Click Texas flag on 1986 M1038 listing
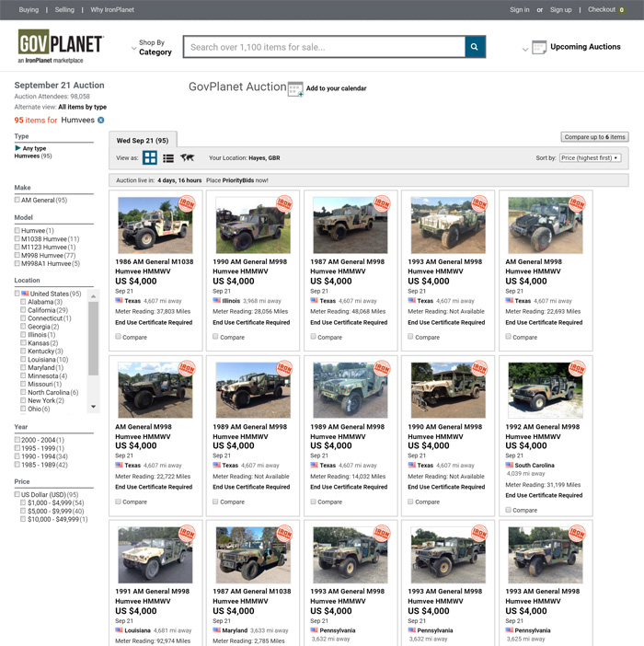The image size is (644, 646). pos(119,300)
